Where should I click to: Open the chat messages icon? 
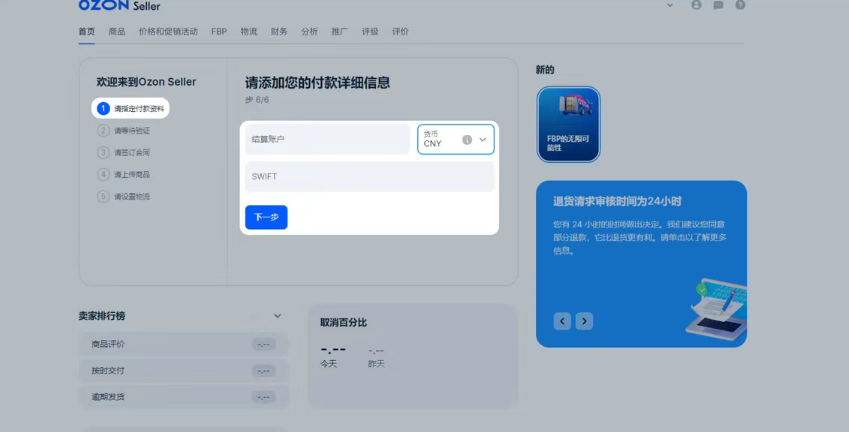tap(719, 5)
